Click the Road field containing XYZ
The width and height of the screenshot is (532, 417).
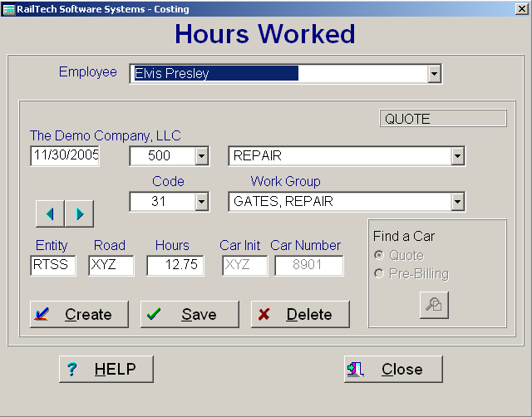[110, 265]
